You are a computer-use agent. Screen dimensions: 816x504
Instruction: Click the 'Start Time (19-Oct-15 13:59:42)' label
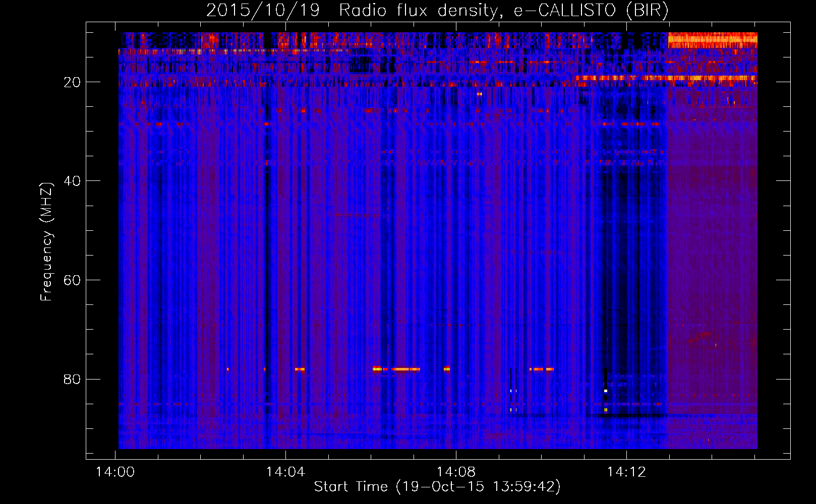(x=437, y=487)
